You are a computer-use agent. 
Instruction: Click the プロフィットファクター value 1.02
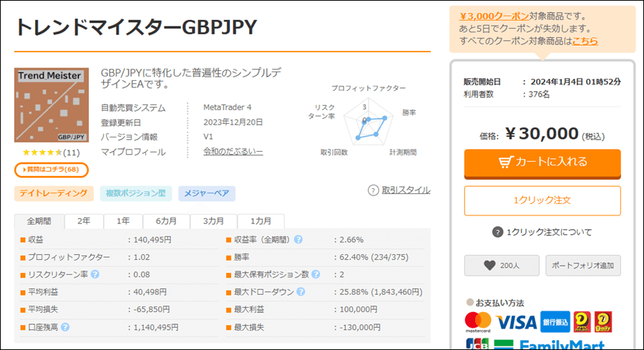point(142,257)
